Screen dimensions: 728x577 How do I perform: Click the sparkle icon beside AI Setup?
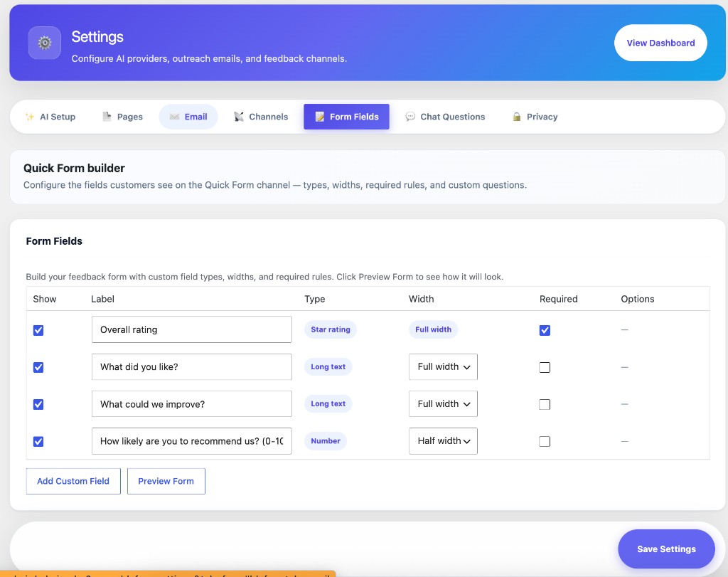[30, 117]
